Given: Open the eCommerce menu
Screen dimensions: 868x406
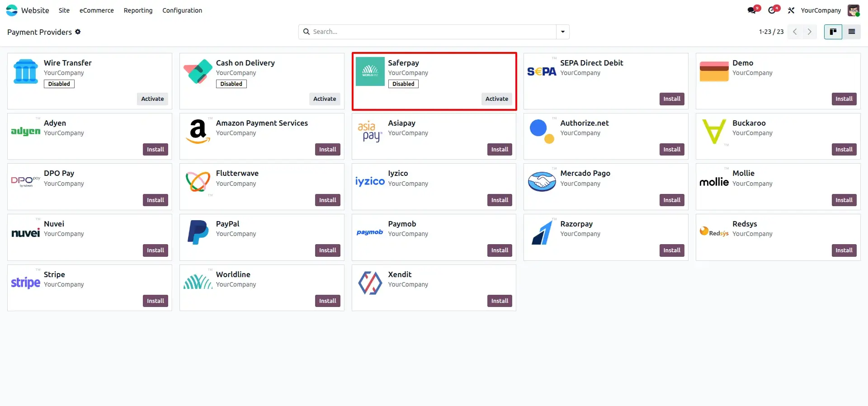Looking at the screenshot, I should coord(97,10).
